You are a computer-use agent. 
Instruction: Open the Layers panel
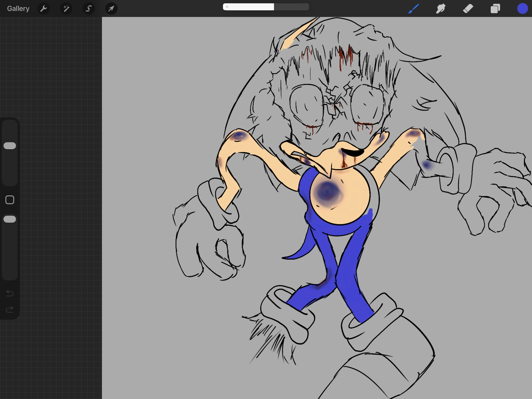pos(495,9)
